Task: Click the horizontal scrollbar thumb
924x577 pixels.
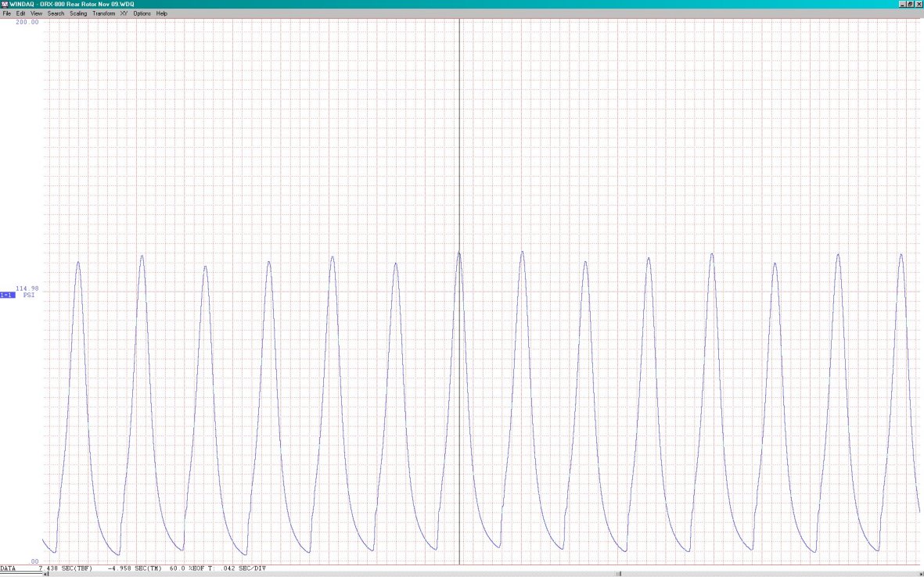Action: pyautogui.click(x=619, y=574)
